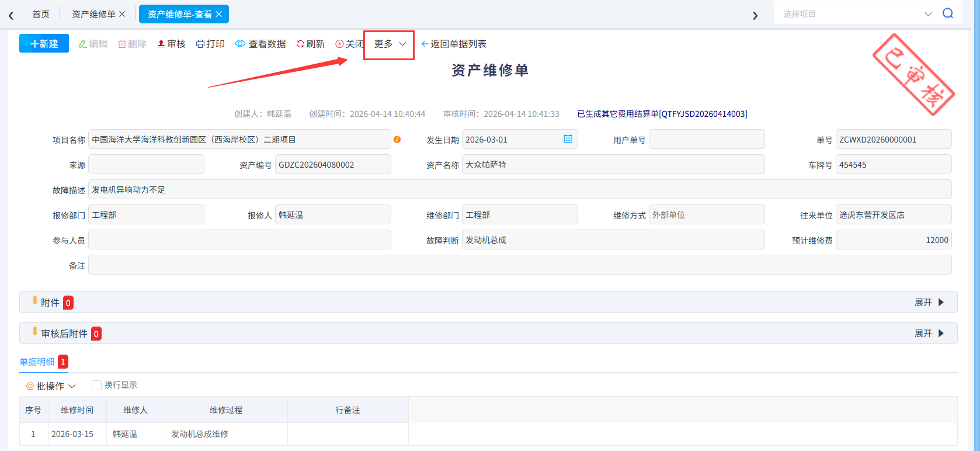Click the 项目名称 field
Viewport: 980px width, 451px height.
tap(239, 140)
